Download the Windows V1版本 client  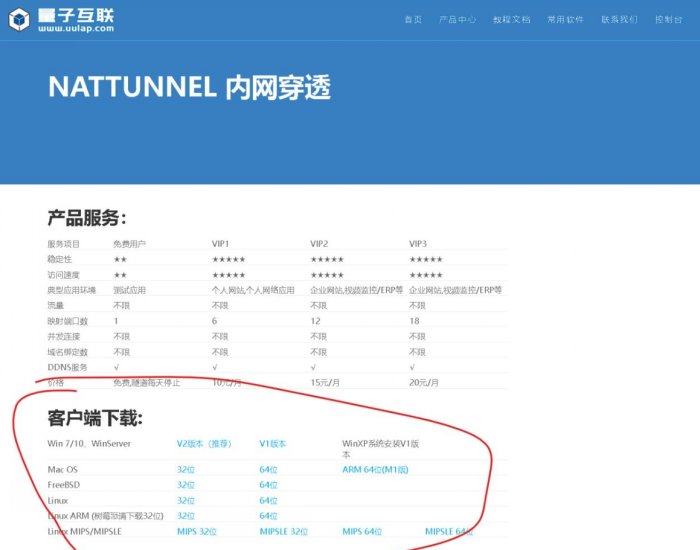pos(273,444)
